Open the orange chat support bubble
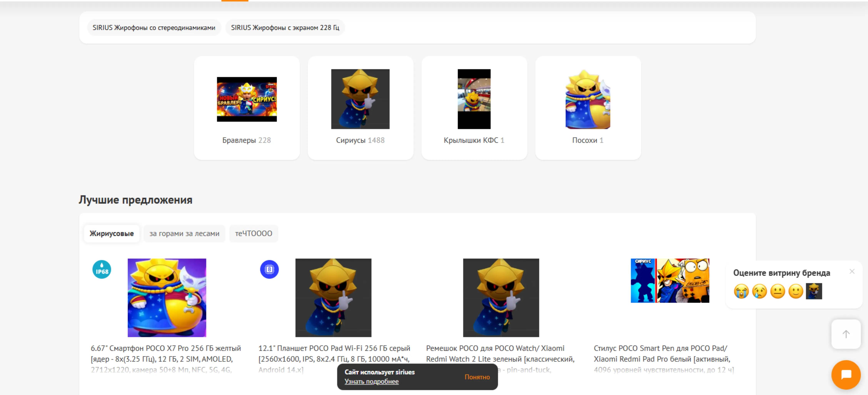 846,374
